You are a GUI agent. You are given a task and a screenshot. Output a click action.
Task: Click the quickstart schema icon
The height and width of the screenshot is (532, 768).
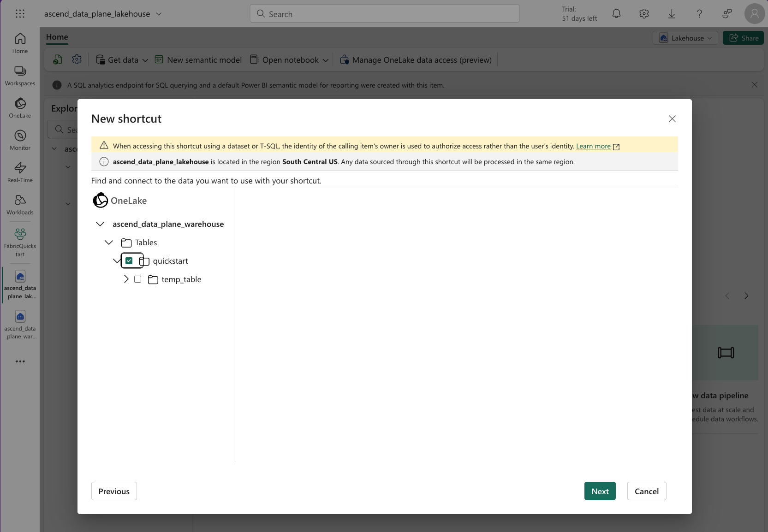(144, 261)
